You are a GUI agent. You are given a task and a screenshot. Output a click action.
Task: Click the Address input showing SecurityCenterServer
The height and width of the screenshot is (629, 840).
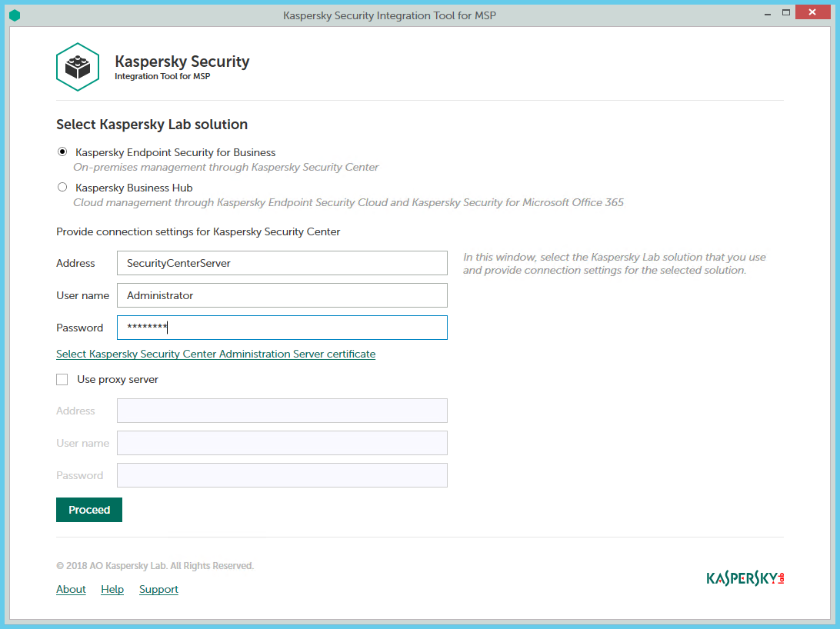tap(282, 262)
